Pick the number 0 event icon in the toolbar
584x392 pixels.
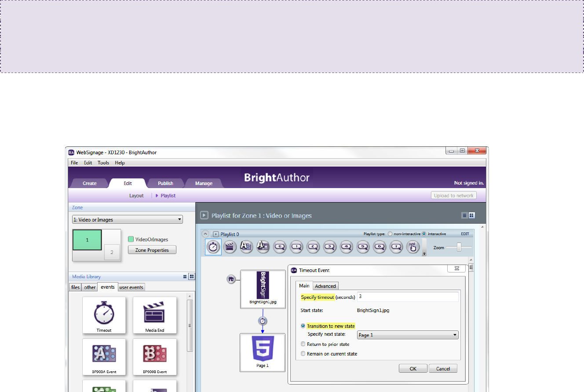(x=280, y=247)
